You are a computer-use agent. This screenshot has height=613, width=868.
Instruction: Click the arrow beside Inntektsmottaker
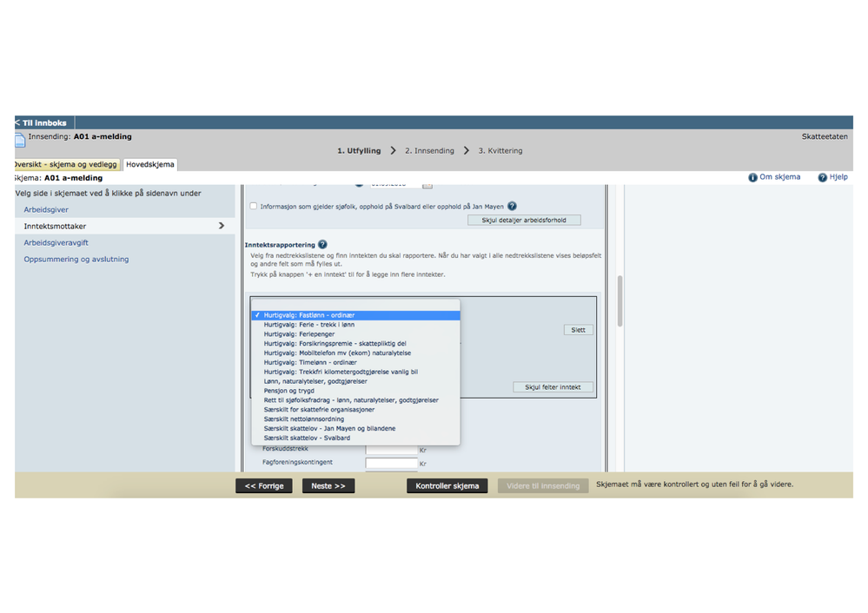click(222, 226)
